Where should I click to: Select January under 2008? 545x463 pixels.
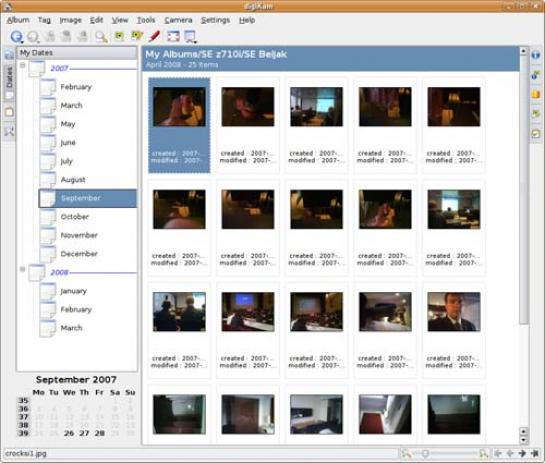[73, 291]
